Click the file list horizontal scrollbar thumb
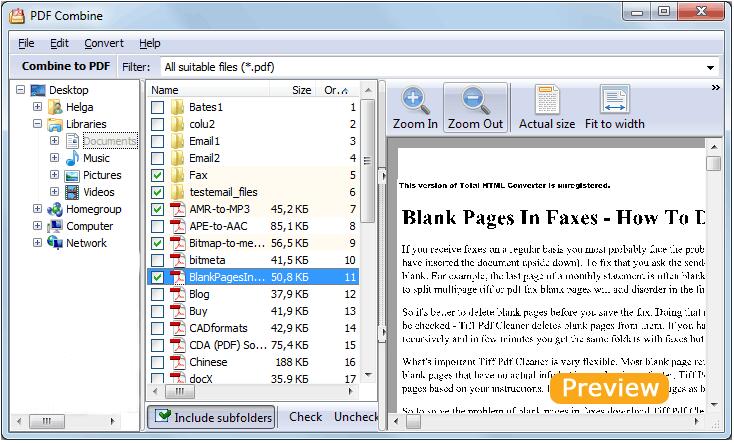 179,391
